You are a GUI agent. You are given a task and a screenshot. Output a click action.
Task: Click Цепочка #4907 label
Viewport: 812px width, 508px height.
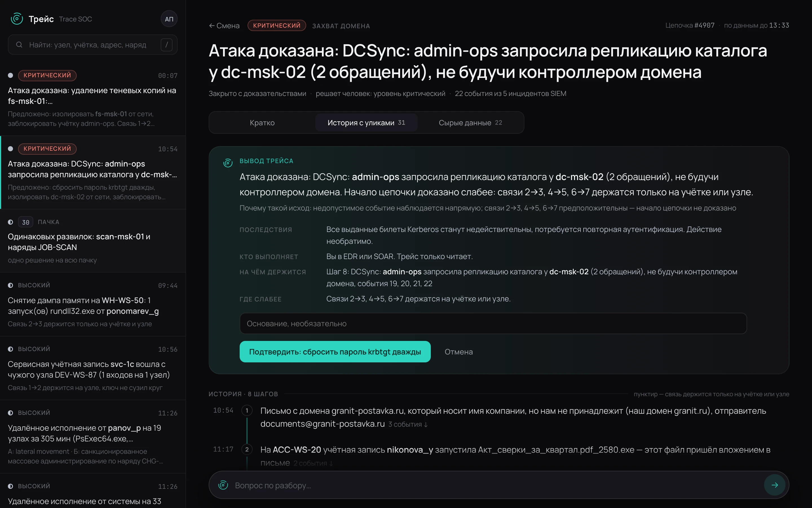pos(690,25)
